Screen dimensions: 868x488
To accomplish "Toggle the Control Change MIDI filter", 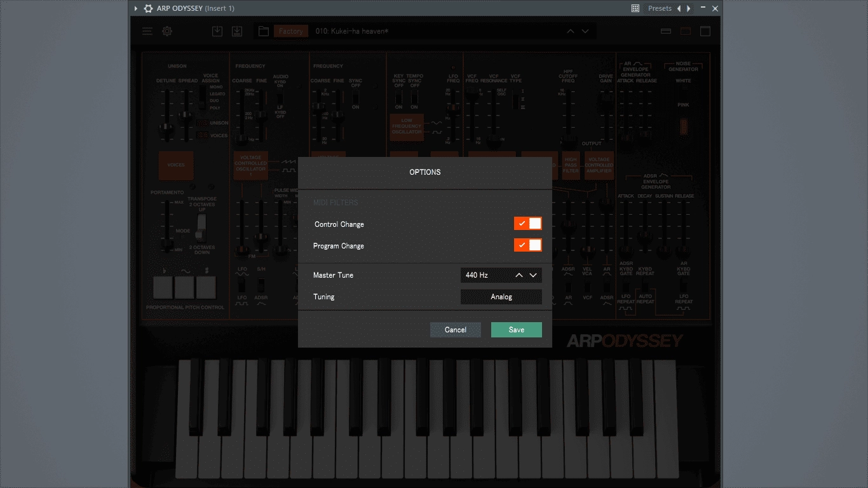I will (x=528, y=224).
